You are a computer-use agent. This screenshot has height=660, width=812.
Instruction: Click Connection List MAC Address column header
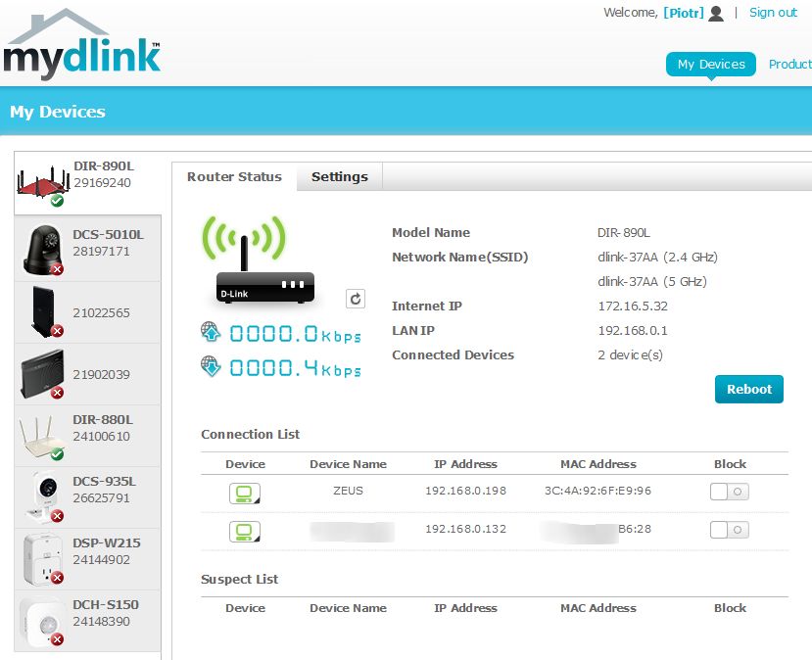point(598,464)
